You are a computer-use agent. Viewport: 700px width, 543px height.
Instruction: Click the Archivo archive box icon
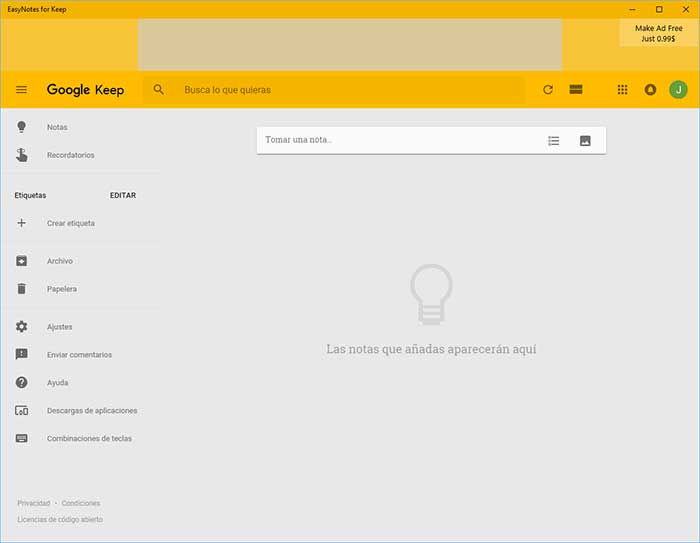click(21, 261)
